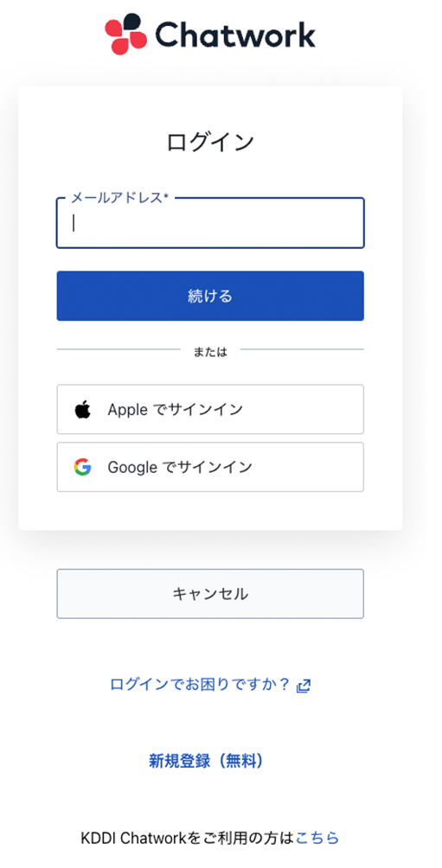
Task: Click the Chatwork wordmark at the top
Action: pos(235,35)
